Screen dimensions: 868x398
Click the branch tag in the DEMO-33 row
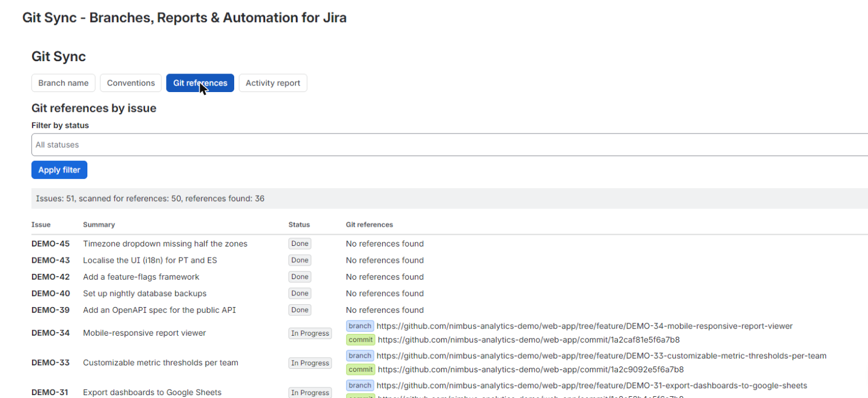pos(360,356)
